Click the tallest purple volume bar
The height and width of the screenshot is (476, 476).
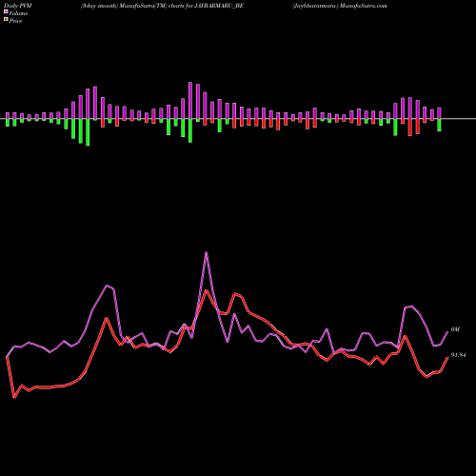(190, 101)
